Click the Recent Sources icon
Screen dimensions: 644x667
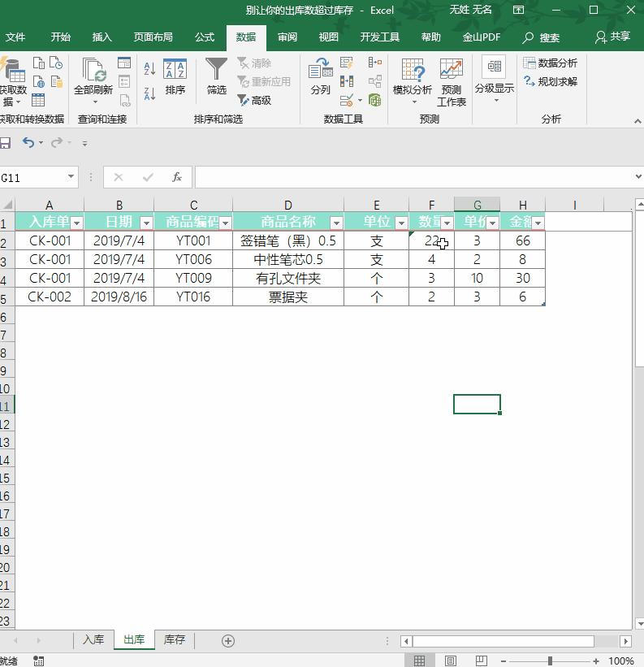(56, 63)
